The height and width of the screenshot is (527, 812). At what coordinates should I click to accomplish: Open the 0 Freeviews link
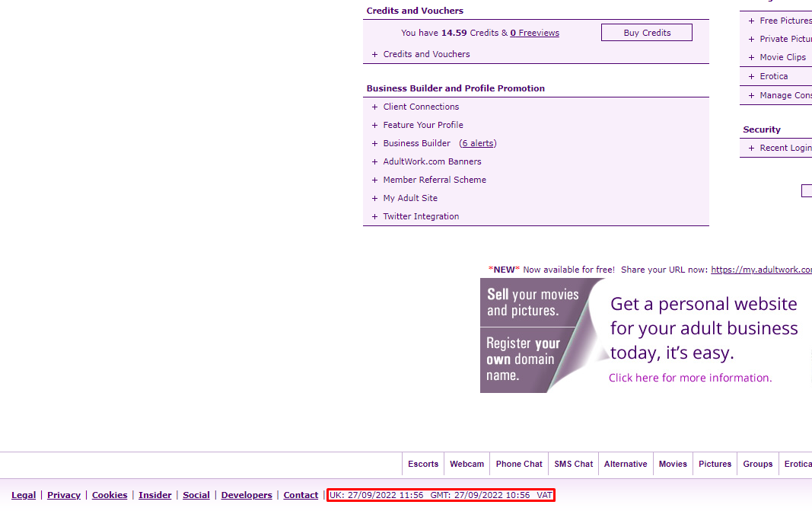coord(534,33)
